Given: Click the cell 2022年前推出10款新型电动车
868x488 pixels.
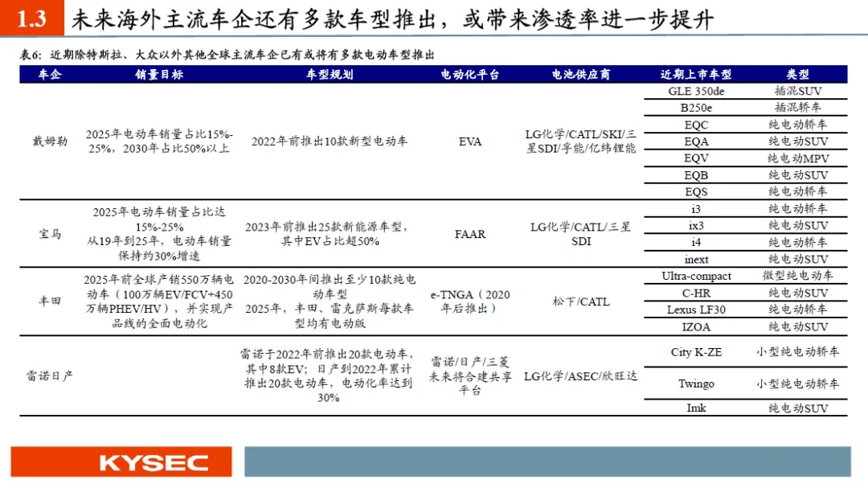Looking at the screenshot, I should click(330, 141).
